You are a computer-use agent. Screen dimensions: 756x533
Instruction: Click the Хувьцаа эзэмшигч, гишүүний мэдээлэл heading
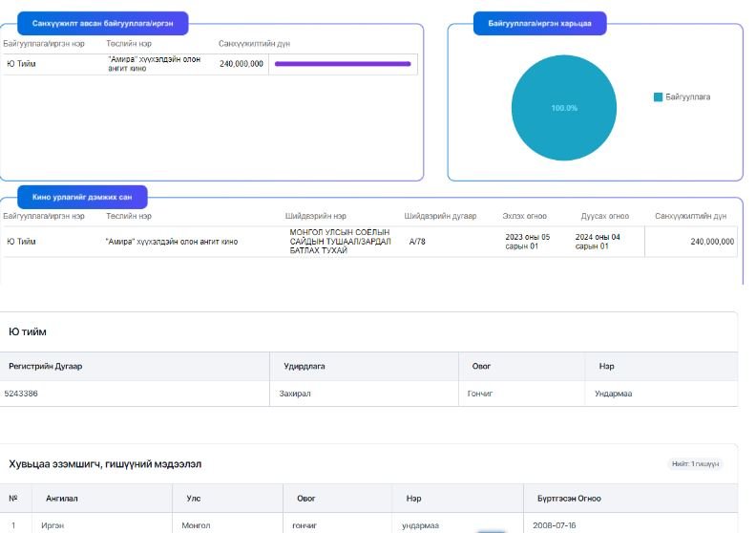105,463
